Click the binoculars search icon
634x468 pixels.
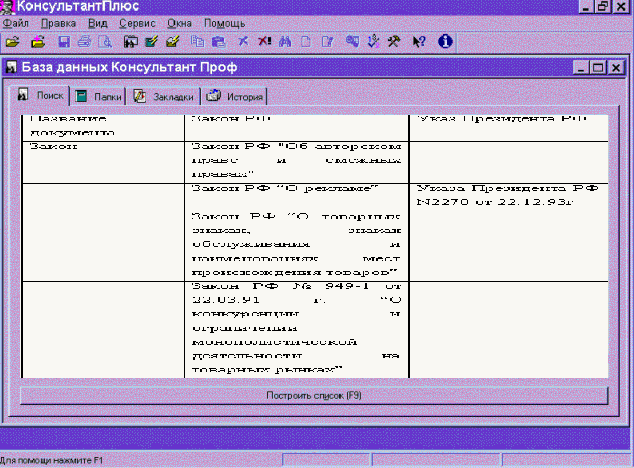284,42
